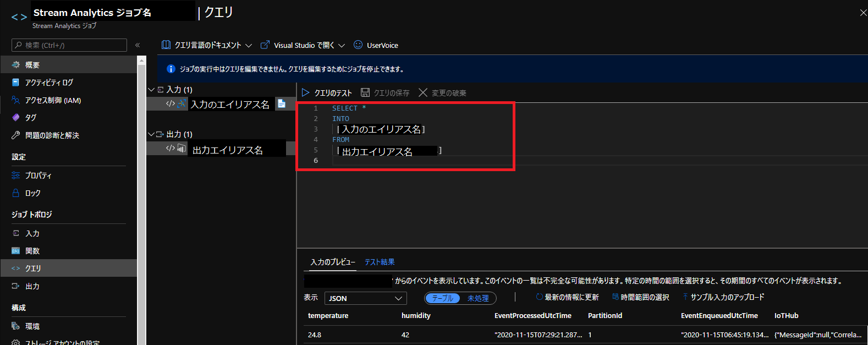Screen dimensions: 868x345
Task: Click the 関数 function icon
Action: (x=15, y=251)
